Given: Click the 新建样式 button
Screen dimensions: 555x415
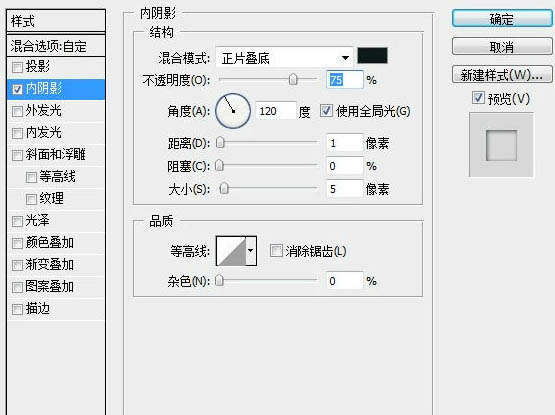Looking at the screenshot, I should pyautogui.click(x=502, y=74).
